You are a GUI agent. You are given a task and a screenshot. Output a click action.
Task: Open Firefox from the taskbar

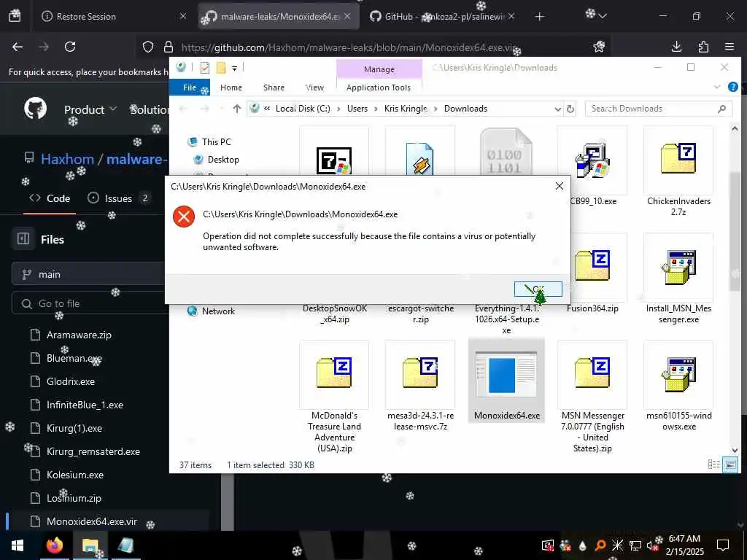tap(55, 545)
